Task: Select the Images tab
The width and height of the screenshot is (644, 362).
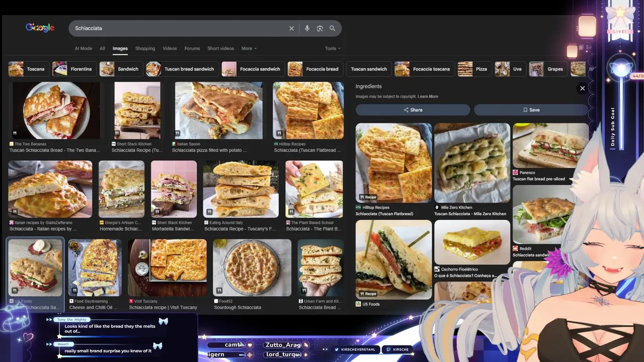Action: (x=120, y=48)
